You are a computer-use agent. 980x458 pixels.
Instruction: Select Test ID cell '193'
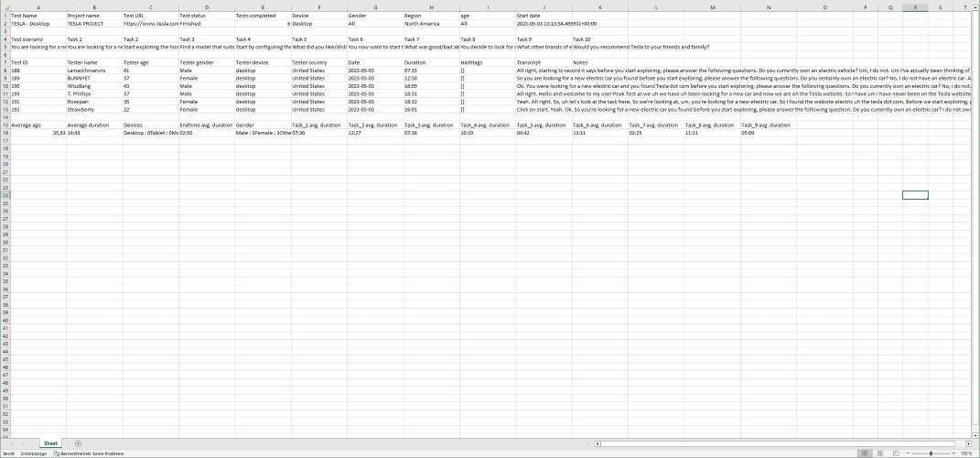(38, 93)
